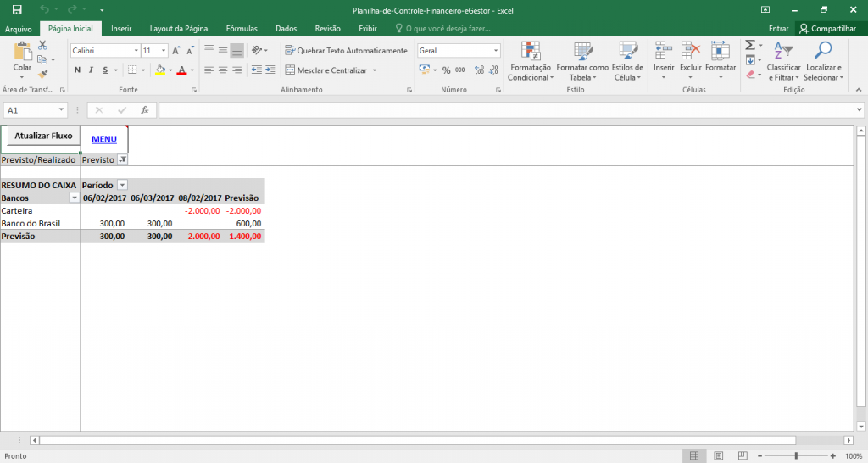Click Mesclar e Centralizar
The height and width of the screenshot is (463, 868).
pos(326,70)
